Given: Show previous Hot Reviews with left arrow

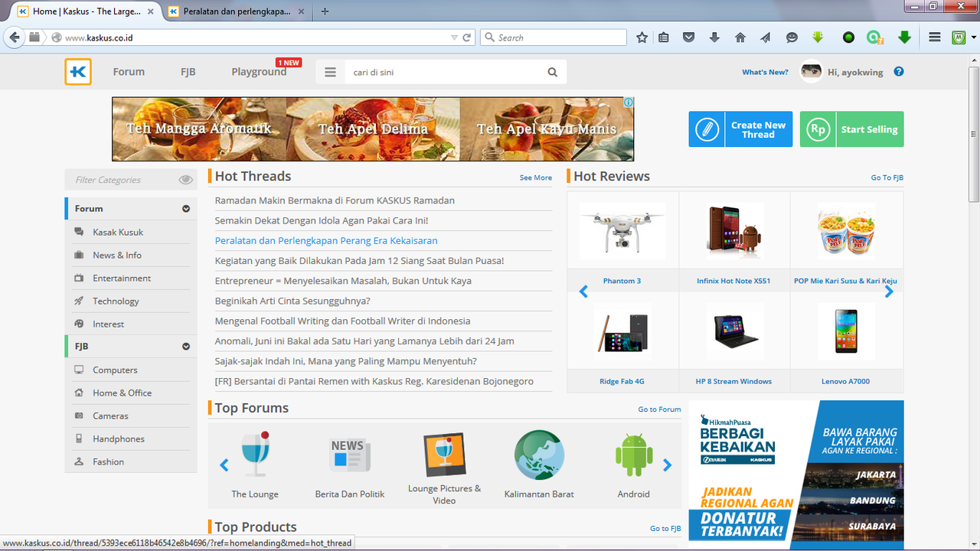Looking at the screenshot, I should click(583, 292).
